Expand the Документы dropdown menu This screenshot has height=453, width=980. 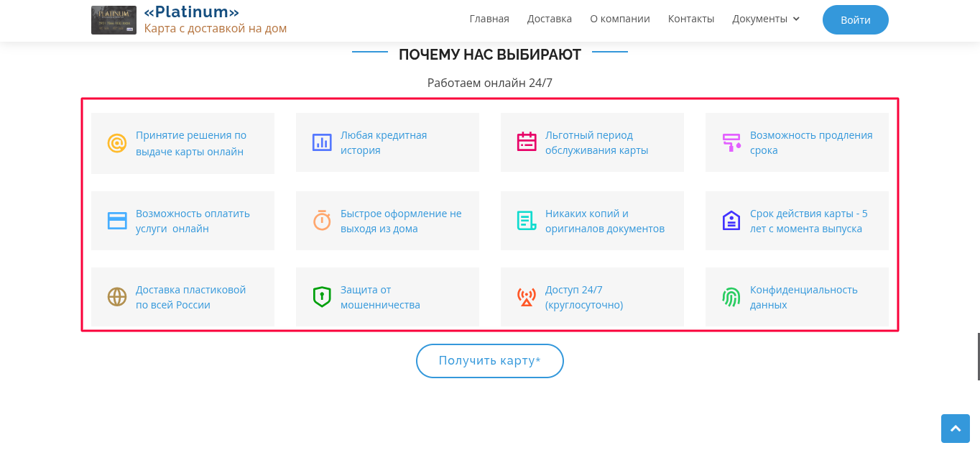tap(766, 19)
